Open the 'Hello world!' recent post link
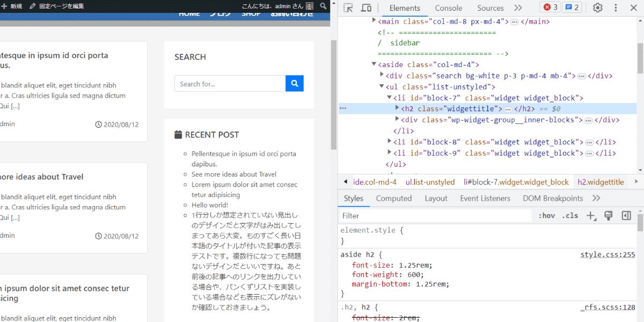The width and height of the screenshot is (644, 322). [x=210, y=205]
